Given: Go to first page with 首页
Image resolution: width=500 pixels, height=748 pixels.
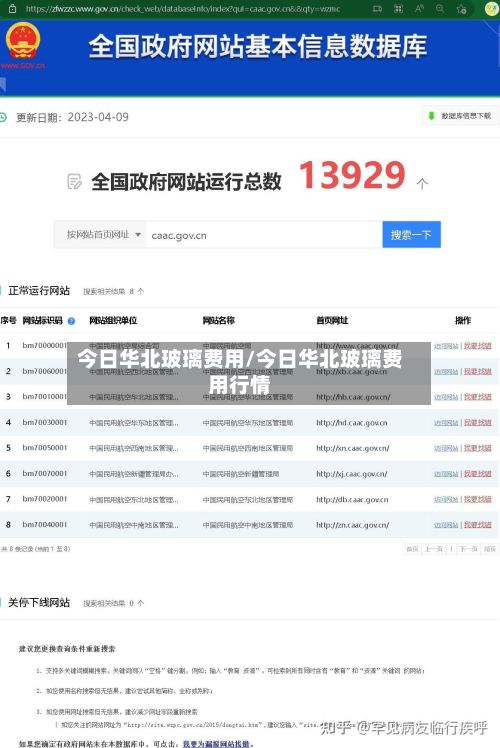Looking at the screenshot, I should [x=412, y=549].
